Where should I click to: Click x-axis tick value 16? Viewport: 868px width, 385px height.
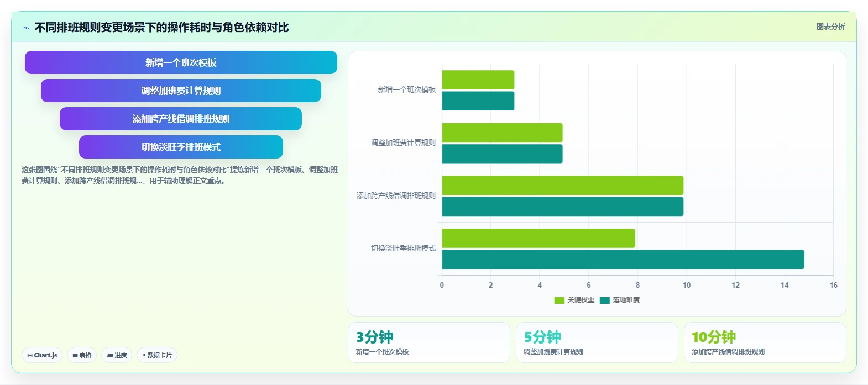click(x=833, y=285)
